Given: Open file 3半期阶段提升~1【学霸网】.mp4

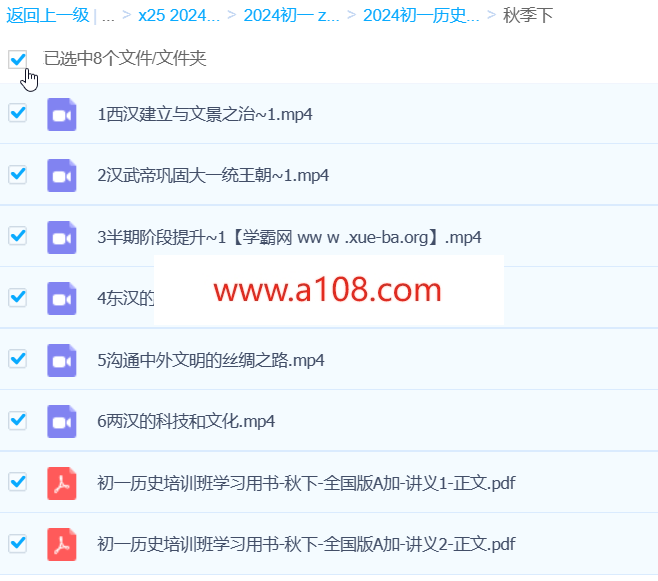Looking at the screenshot, I should 289,237.
